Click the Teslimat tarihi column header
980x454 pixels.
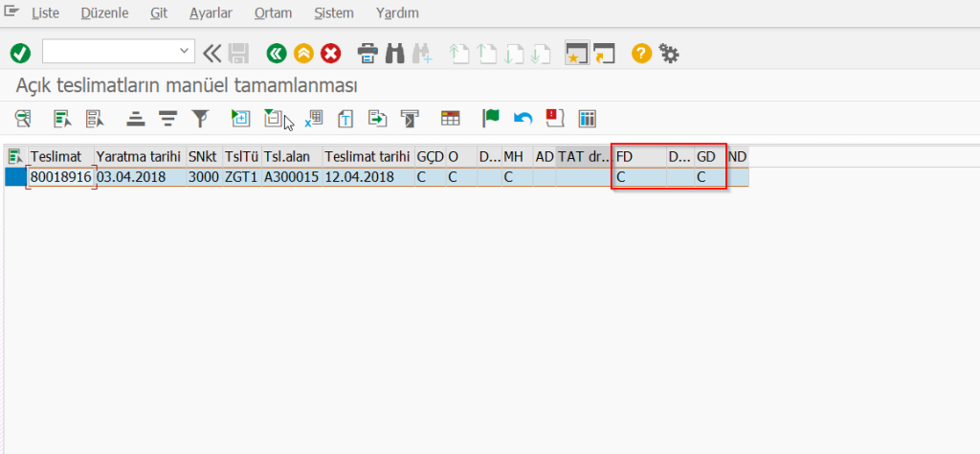[x=368, y=157]
